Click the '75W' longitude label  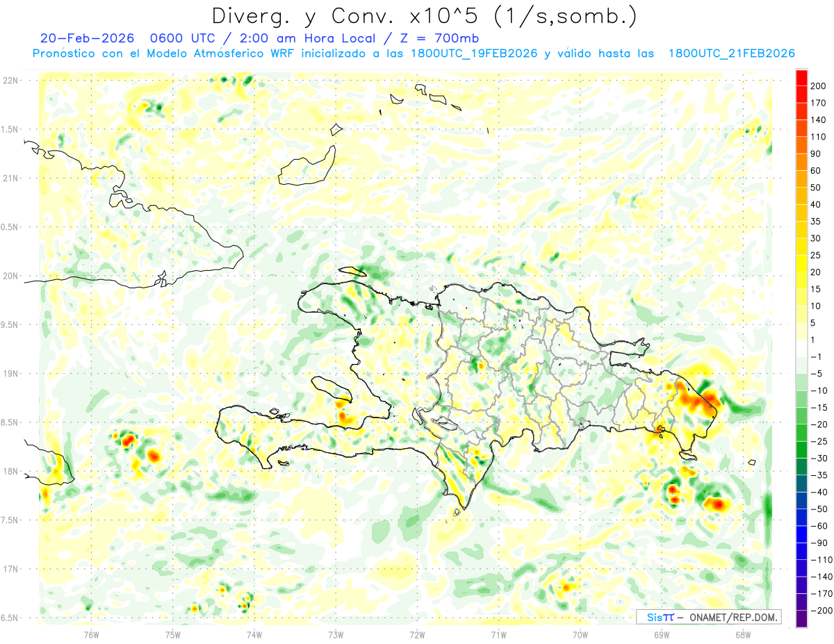point(173,634)
